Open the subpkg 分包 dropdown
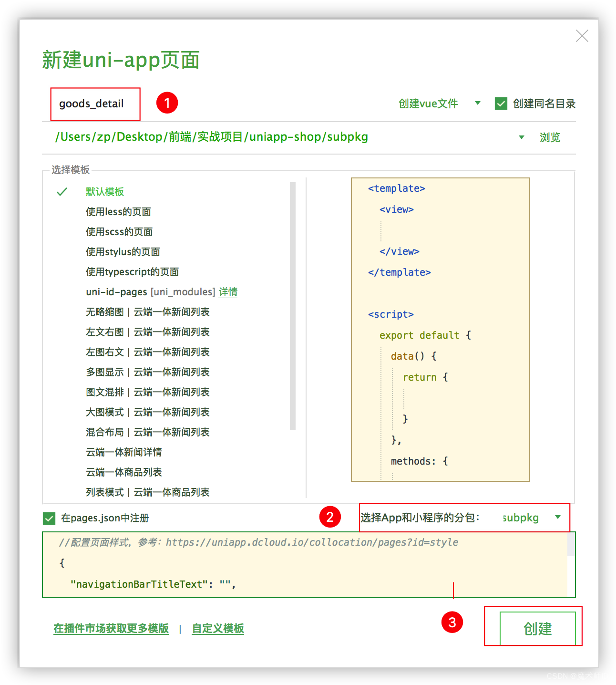Screen dimensions: 616x685 pos(532,518)
